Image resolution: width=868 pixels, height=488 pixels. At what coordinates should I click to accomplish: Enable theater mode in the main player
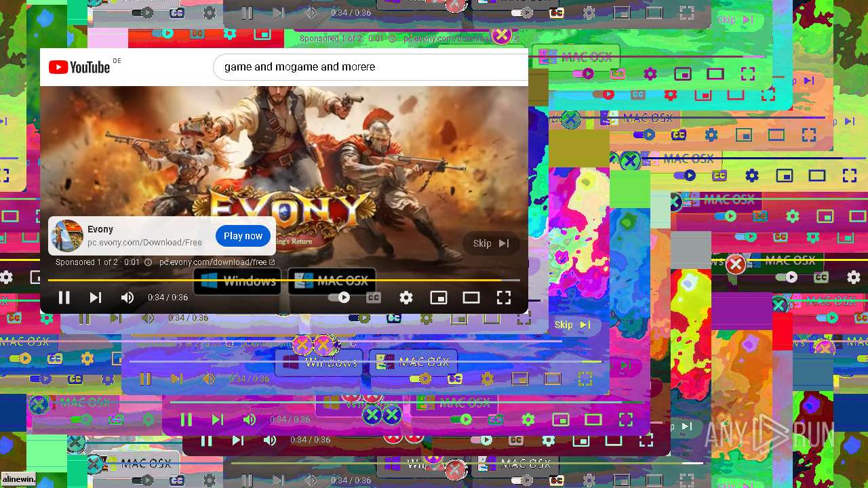[x=471, y=298]
